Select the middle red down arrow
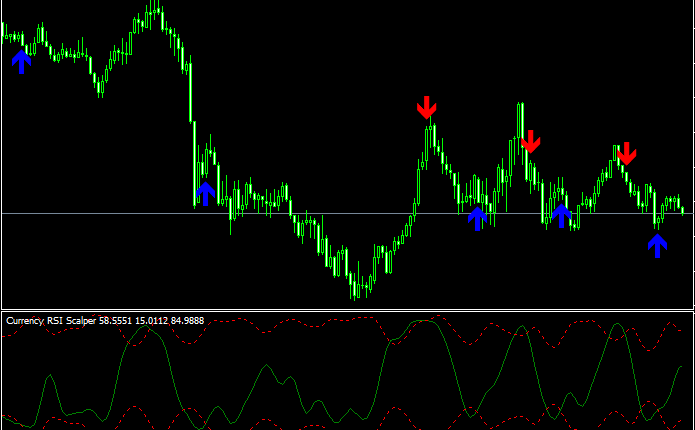This screenshot has height=430, width=695. [530, 141]
